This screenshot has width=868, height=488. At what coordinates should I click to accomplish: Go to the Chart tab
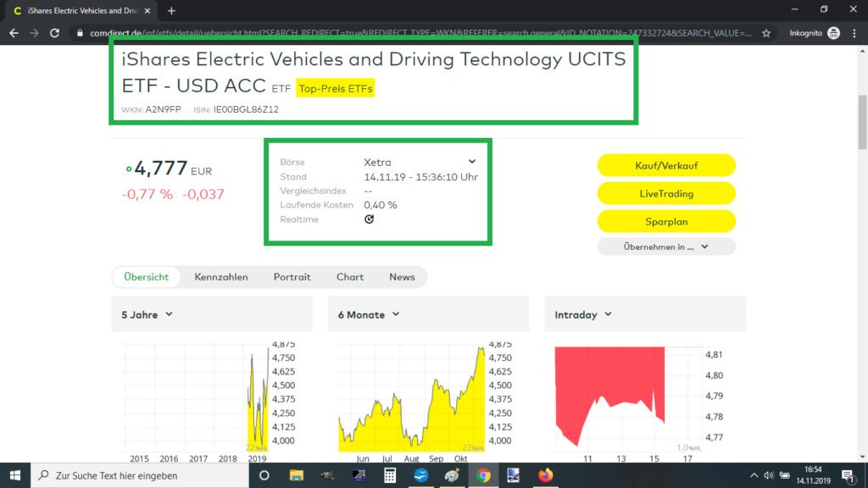(x=350, y=277)
